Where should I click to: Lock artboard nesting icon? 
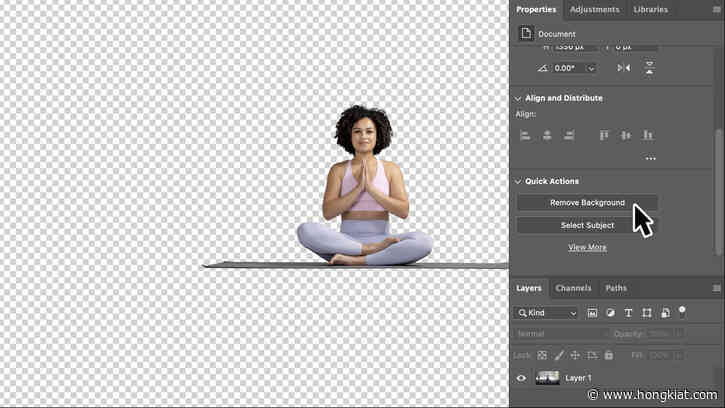click(x=592, y=355)
